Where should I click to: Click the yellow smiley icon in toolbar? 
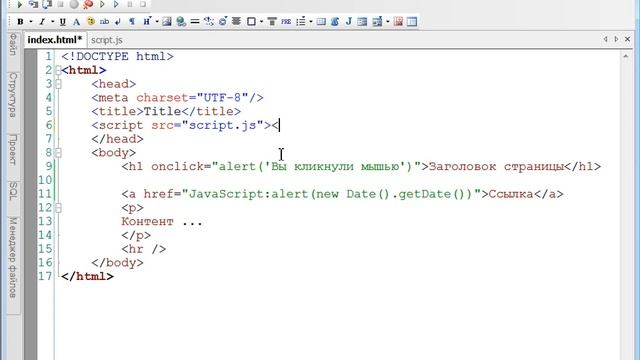tap(91, 22)
